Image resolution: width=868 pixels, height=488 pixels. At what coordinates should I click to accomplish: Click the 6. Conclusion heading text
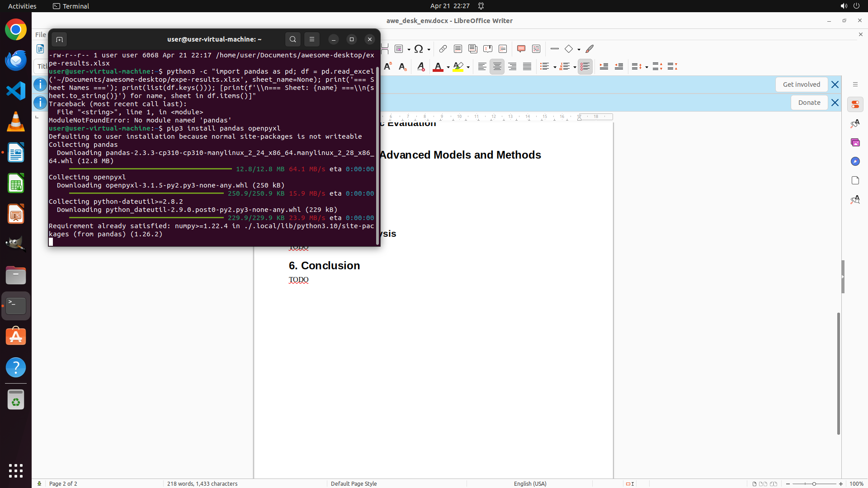point(324,266)
